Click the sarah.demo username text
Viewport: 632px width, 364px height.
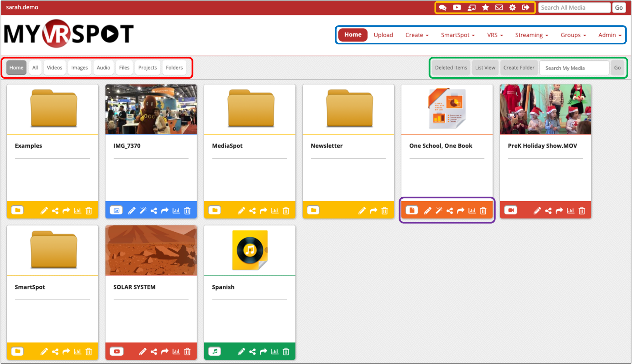22,7
